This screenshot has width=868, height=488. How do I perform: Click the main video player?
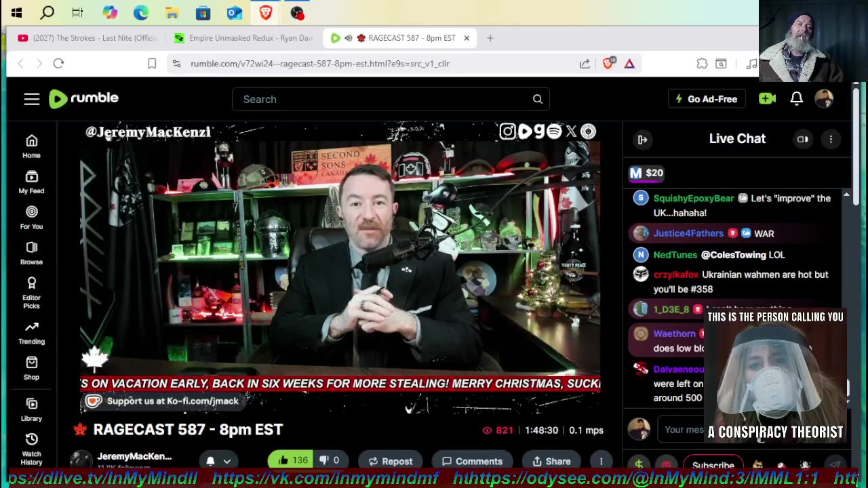click(x=340, y=268)
